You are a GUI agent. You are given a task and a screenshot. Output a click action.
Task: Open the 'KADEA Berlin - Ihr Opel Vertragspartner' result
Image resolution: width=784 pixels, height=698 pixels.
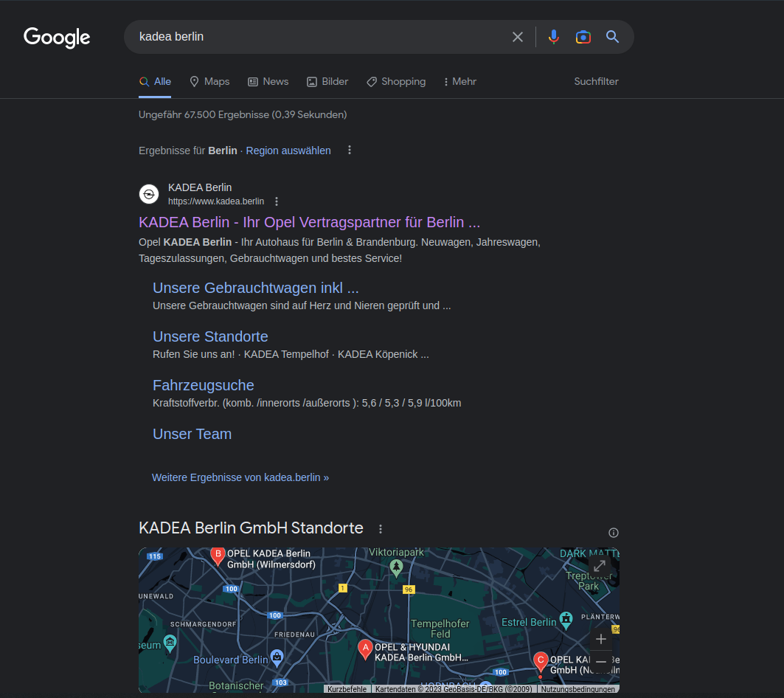tap(310, 222)
